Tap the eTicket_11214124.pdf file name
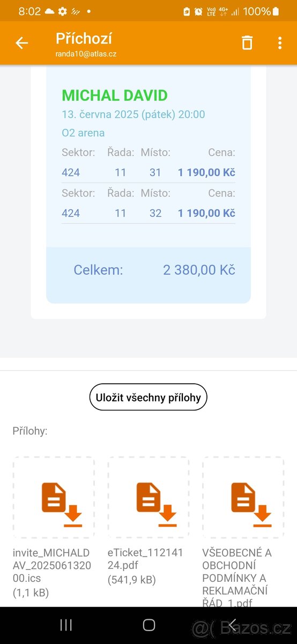This screenshot has height=644, width=297. point(145,559)
